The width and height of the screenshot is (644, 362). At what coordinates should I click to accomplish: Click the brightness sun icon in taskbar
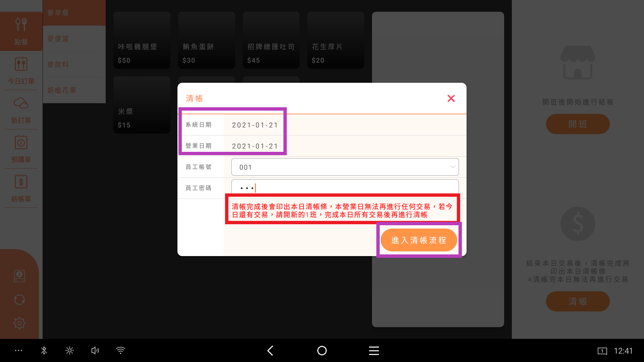coord(69,351)
